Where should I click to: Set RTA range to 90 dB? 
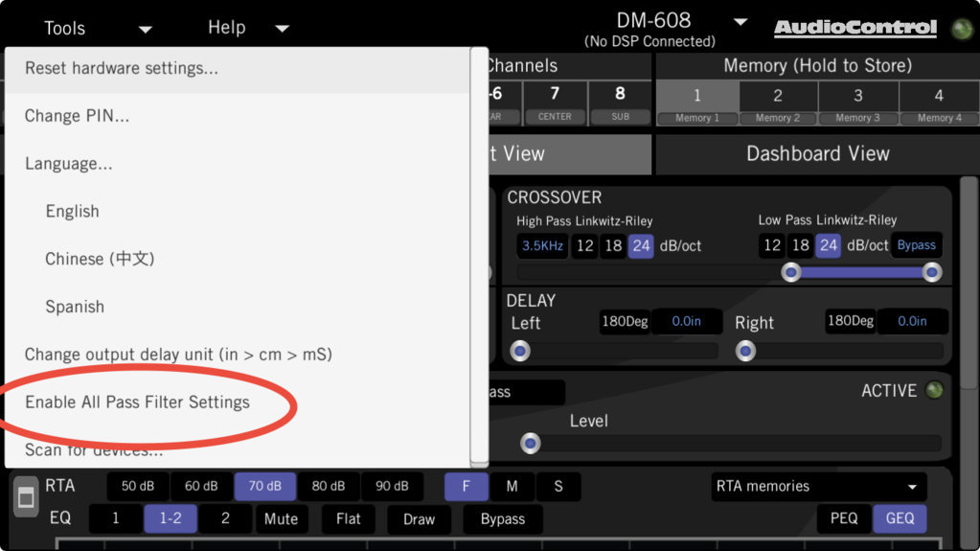392,486
